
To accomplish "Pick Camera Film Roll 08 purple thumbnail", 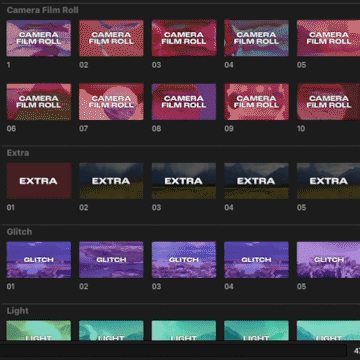I will pos(184,102).
